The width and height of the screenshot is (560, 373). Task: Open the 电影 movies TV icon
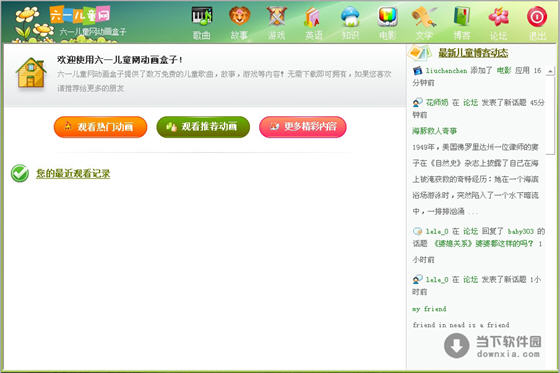coord(388,16)
